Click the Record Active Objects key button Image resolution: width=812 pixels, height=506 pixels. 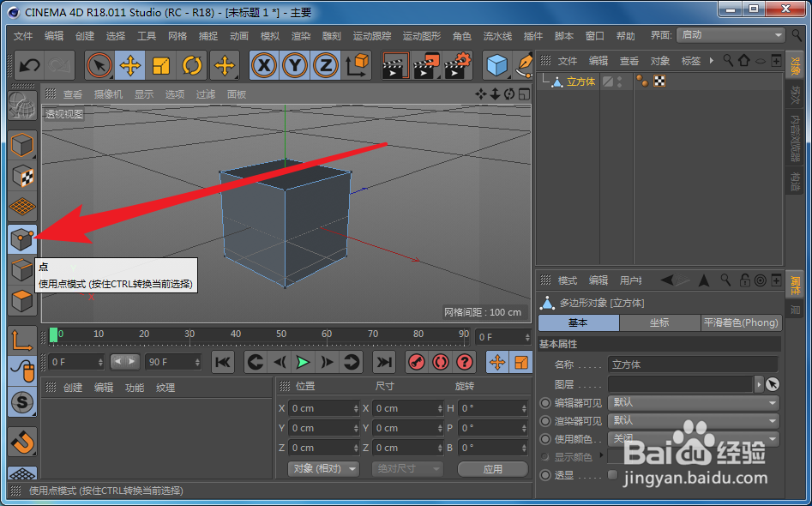coord(417,362)
